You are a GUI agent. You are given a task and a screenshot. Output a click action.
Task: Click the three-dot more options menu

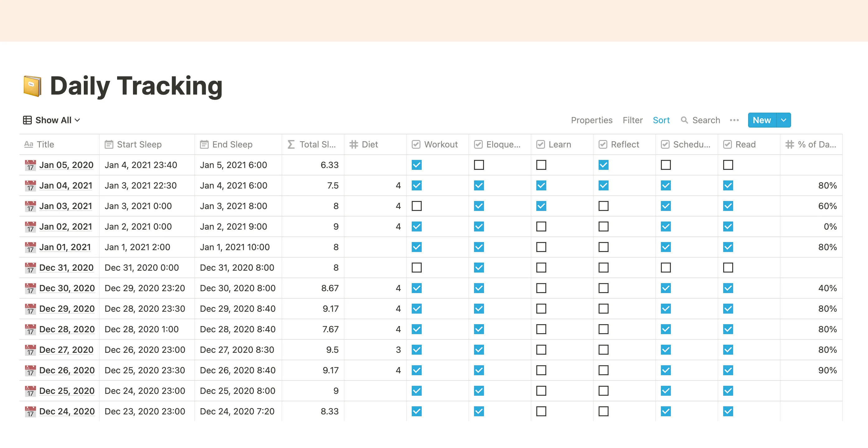click(x=735, y=120)
